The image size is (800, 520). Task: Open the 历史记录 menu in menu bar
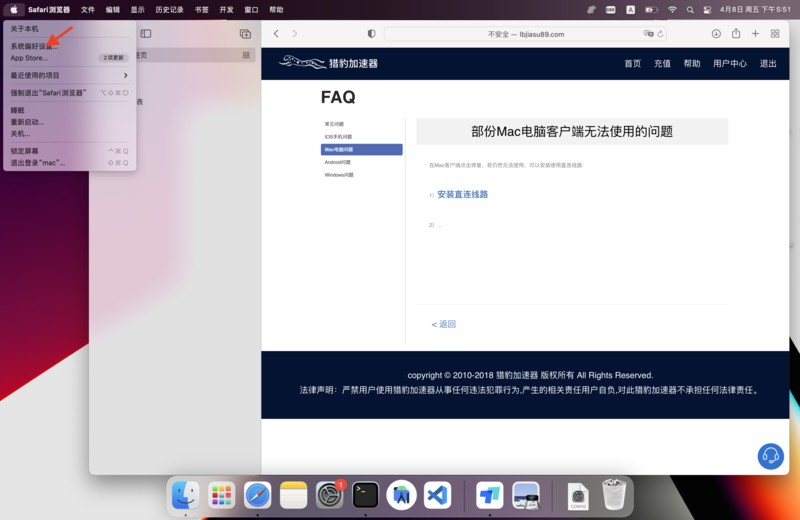169,10
